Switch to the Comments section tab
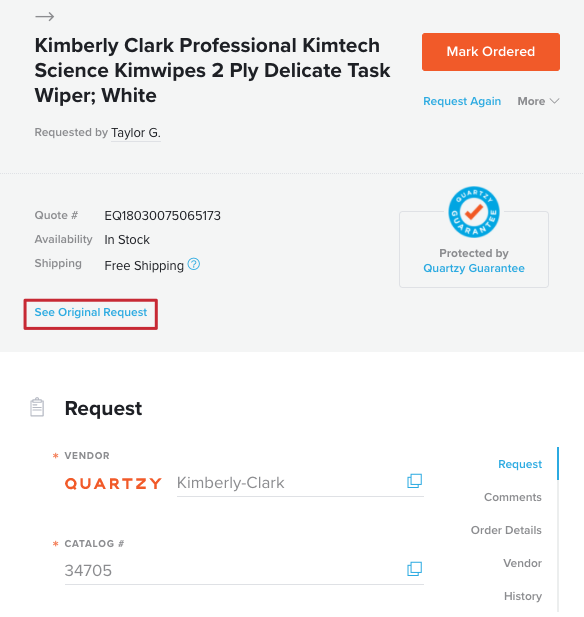Screen dimensions: 584x617 [x=512, y=497]
